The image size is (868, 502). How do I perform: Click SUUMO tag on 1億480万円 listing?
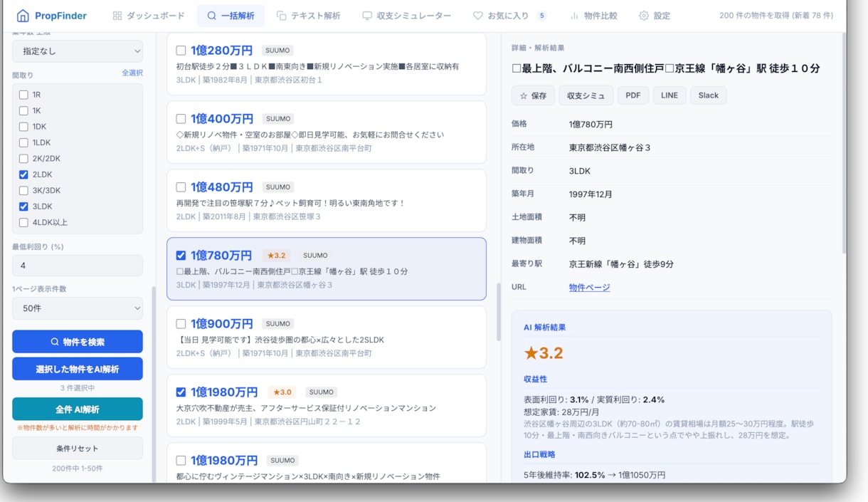[277, 187]
